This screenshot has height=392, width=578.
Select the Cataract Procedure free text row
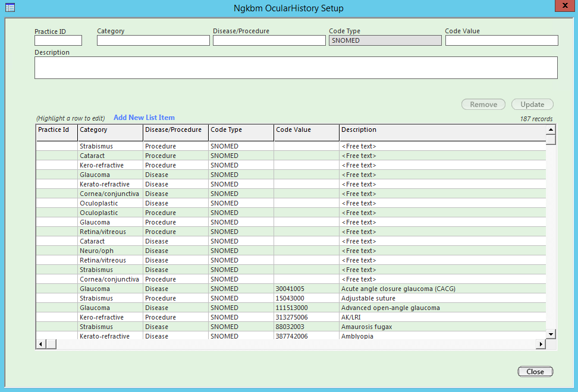point(291,156)
